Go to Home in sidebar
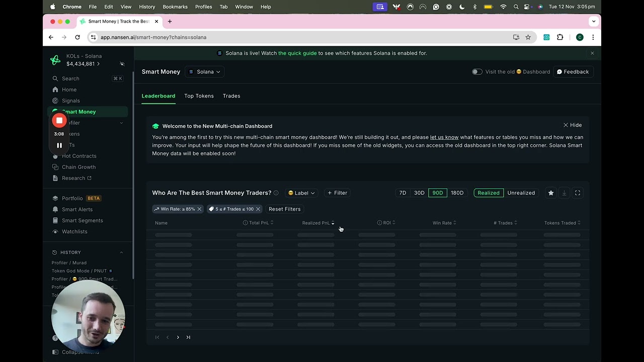Screen dimensions: 644x362 point(69,89)
